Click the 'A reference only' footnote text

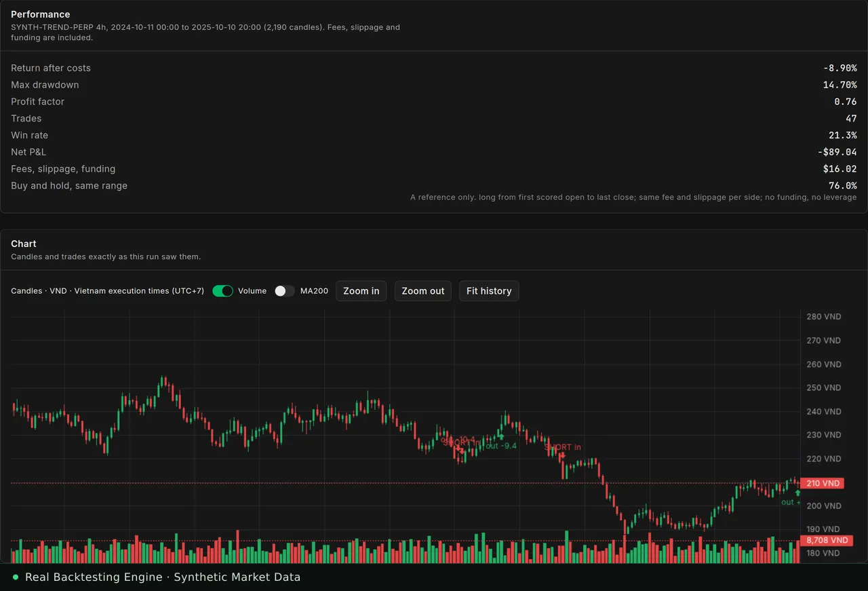pos(633,197)
